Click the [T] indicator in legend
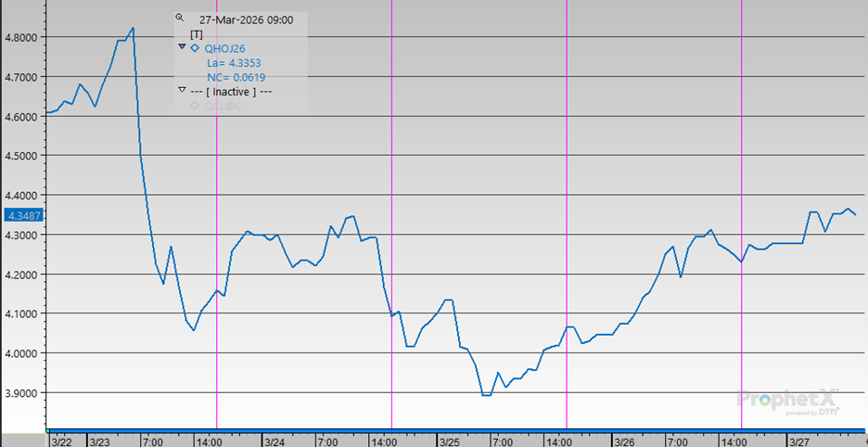868x447 pixels. click(196, 32)
